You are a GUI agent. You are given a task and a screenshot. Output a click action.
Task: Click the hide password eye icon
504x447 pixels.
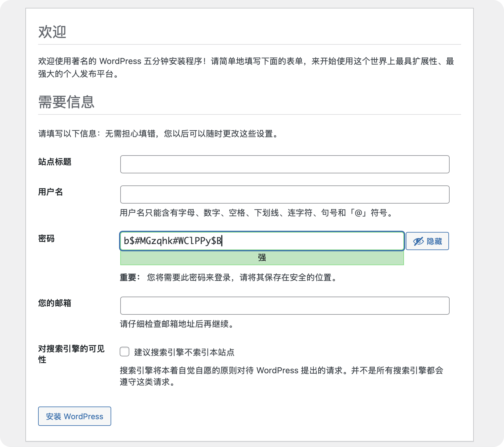418,241
